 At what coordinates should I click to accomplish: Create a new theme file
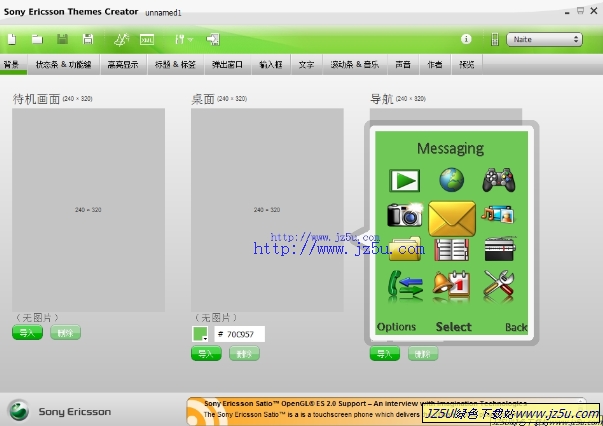12,39
